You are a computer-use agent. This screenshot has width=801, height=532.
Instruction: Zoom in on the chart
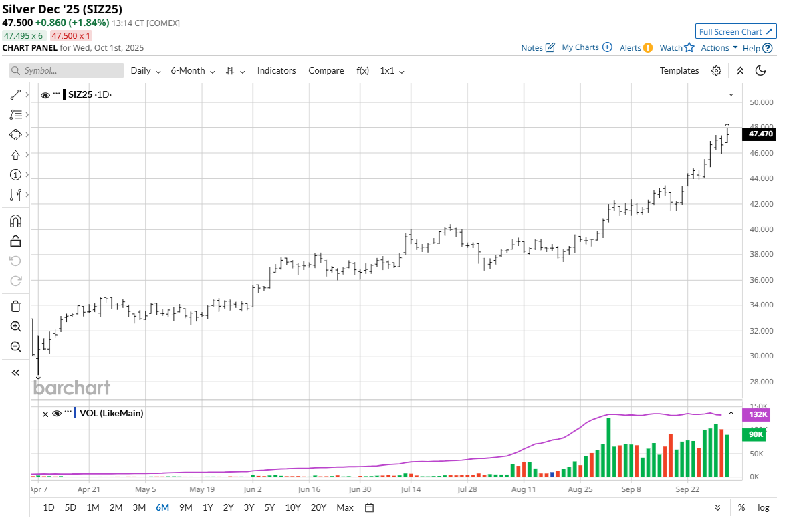(15, 327)
